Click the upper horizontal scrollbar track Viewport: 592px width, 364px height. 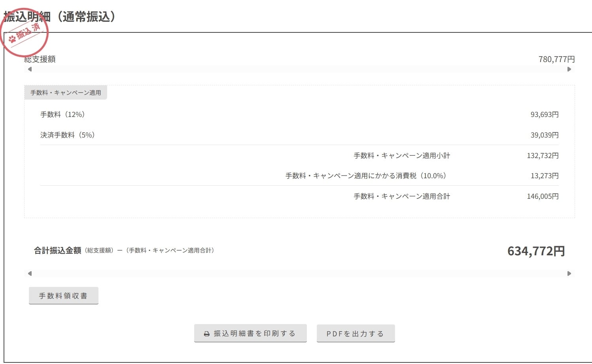click(299, 69)
